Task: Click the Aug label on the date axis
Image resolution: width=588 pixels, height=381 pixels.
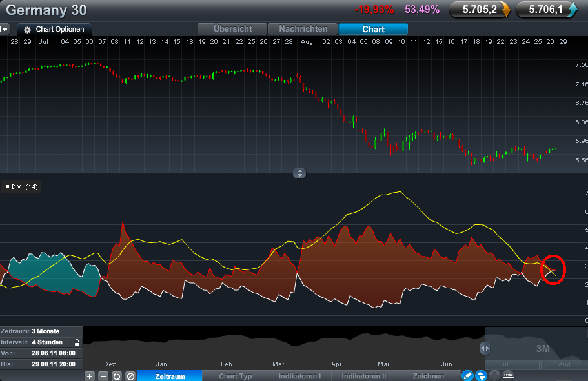Action: coord(307,42)
